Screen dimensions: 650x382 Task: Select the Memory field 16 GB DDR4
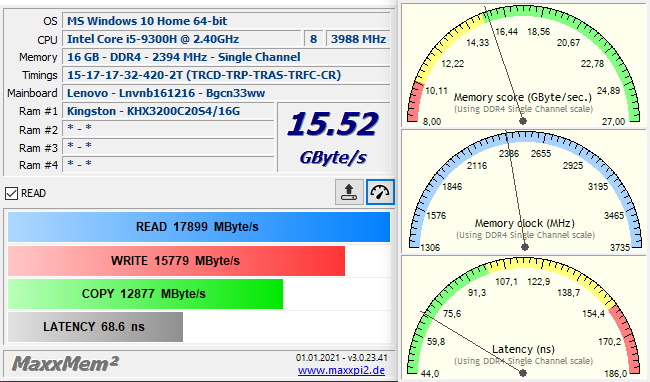tap(226, 57)
